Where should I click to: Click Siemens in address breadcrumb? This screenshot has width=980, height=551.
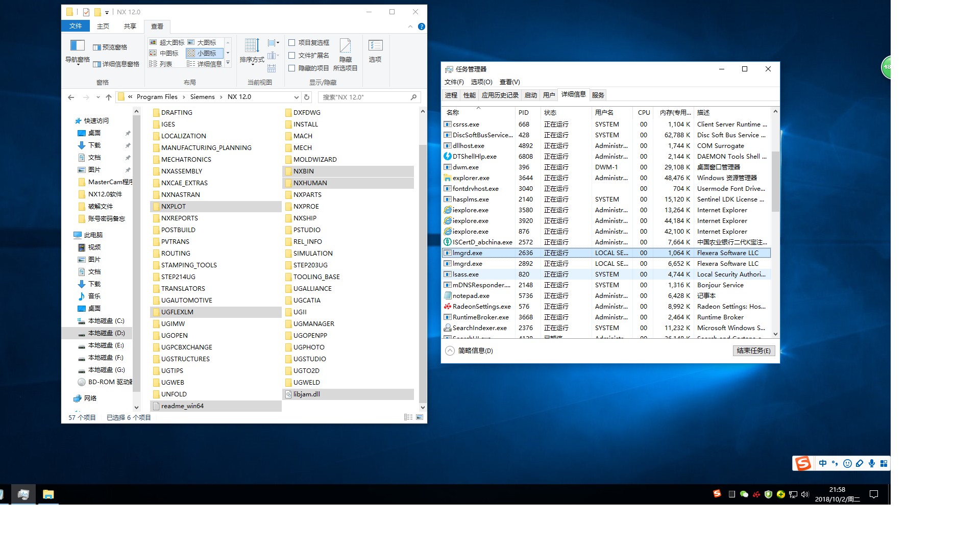coord(203,97)
